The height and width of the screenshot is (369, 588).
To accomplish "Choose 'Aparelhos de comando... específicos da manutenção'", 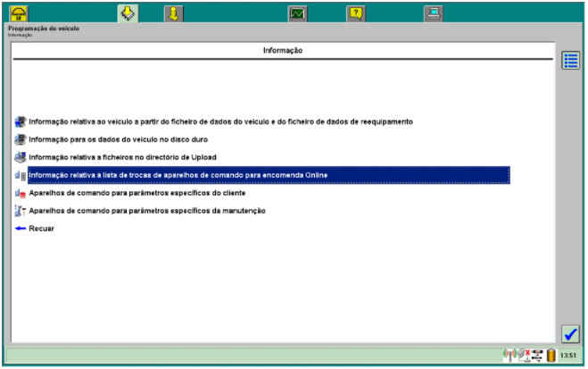I will pyautogui.click(x=146, y=211).
